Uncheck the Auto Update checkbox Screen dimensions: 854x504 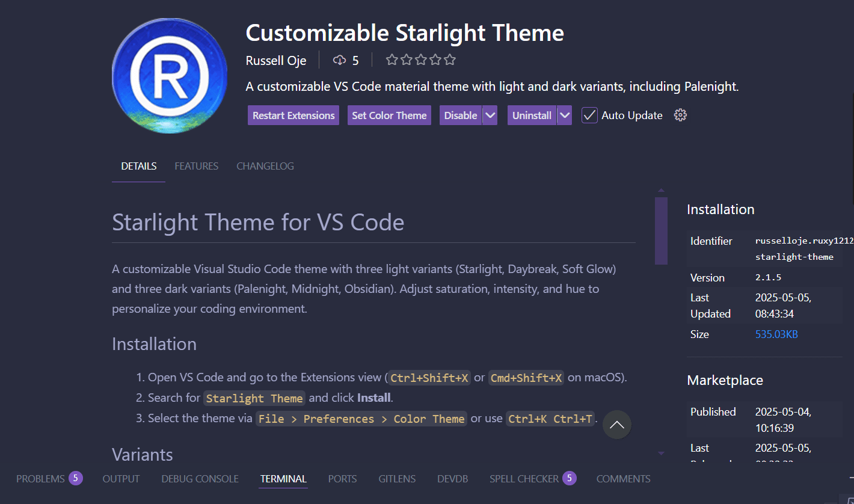(589, 115)
